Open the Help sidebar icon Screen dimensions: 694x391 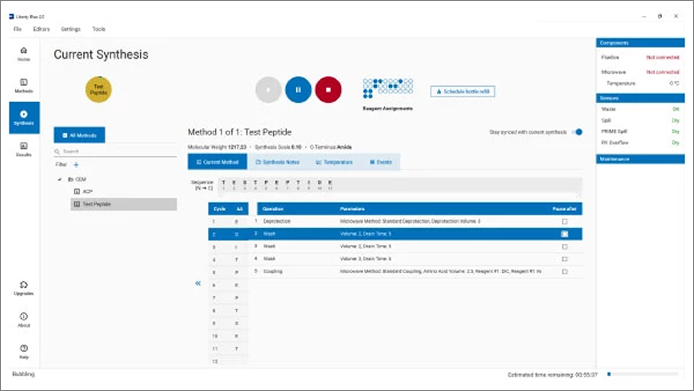tap(24, 352)
